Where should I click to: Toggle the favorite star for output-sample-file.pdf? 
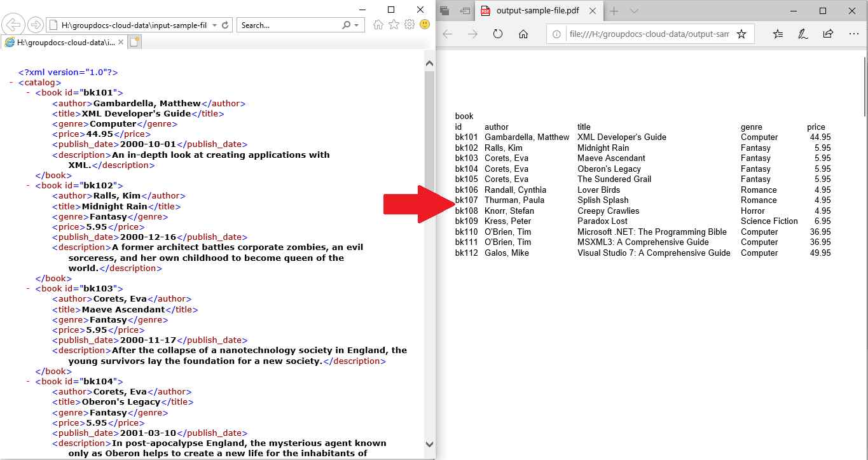[741, 34]
